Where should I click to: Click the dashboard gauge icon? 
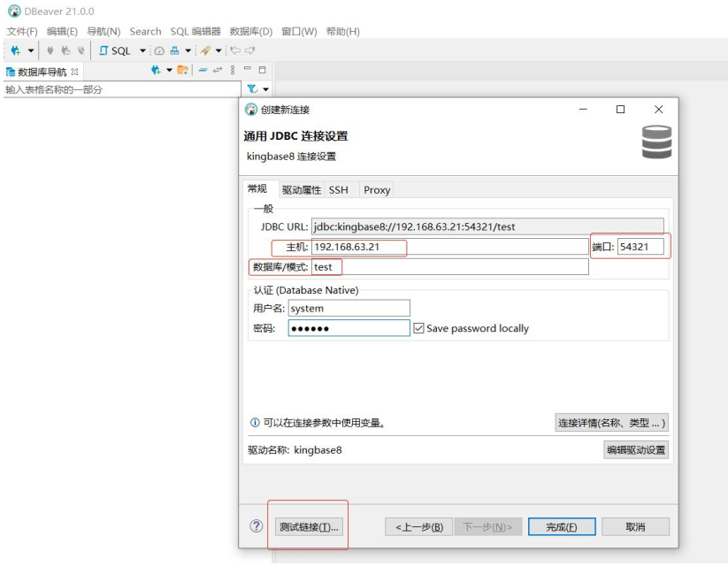159,50
